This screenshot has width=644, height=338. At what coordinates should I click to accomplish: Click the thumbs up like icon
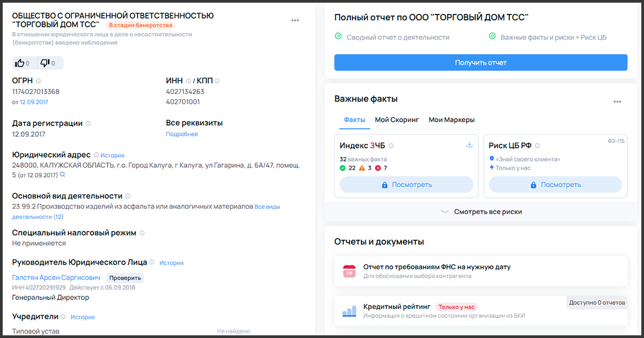tap(20, 63)
